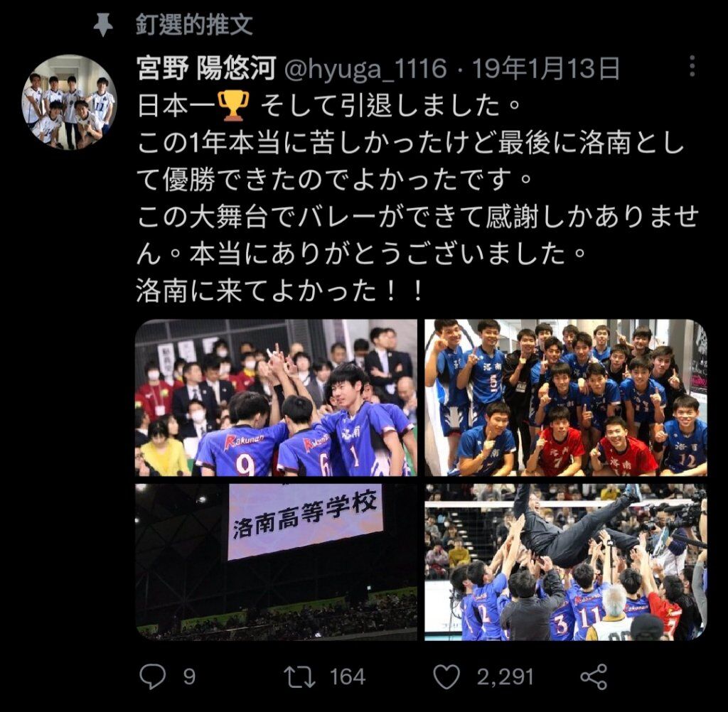Open photo of players high-fiving
Screen dimensions: 728x712
point(276,397)
